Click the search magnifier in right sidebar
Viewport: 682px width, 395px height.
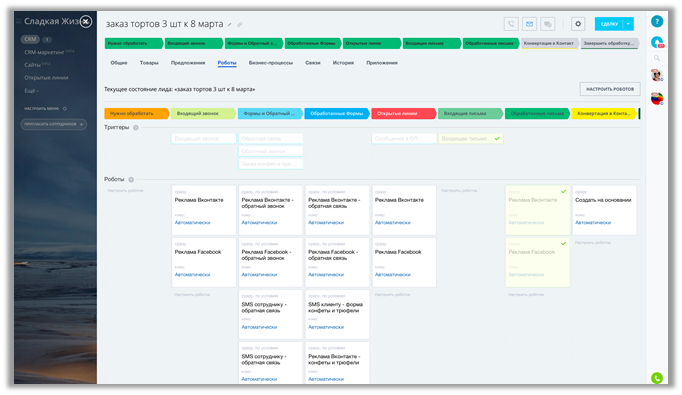(x=657, y=58)
